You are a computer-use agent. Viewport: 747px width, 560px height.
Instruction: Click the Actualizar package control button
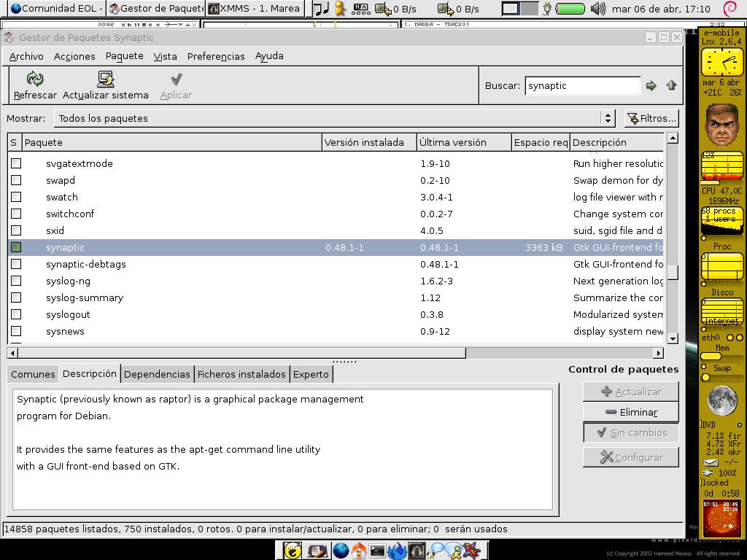coord(631,392)
